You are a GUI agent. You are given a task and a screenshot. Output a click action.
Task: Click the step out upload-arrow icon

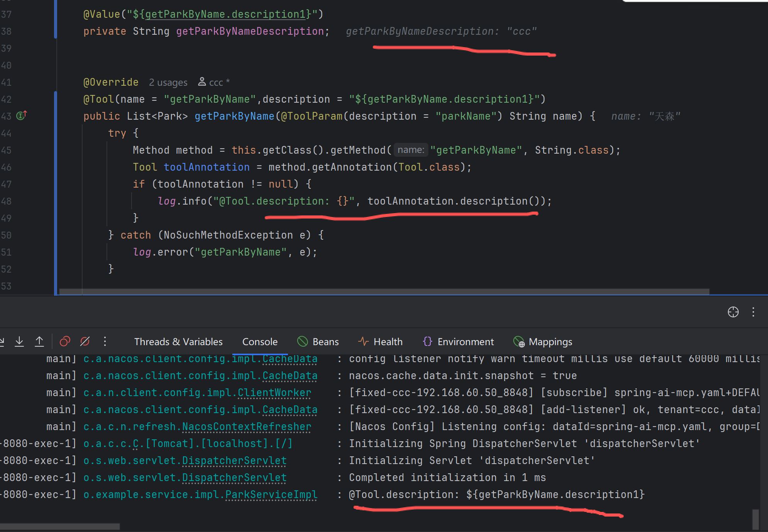point(39,341)
